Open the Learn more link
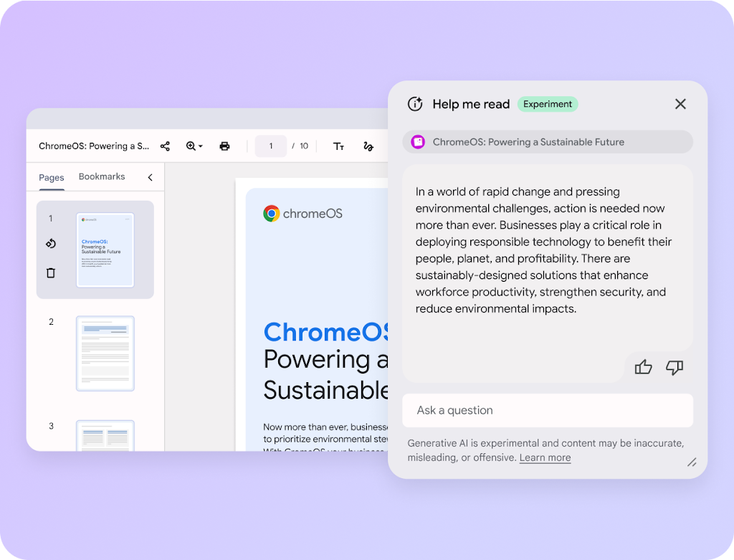This screenshot has width=734, height=560. (545, 457)
